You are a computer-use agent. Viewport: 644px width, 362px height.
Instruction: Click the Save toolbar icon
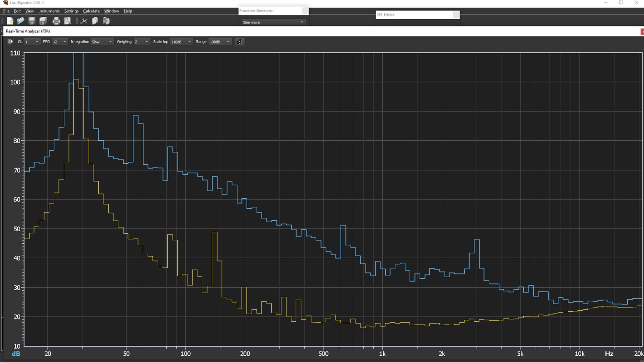tap(32, 21)
